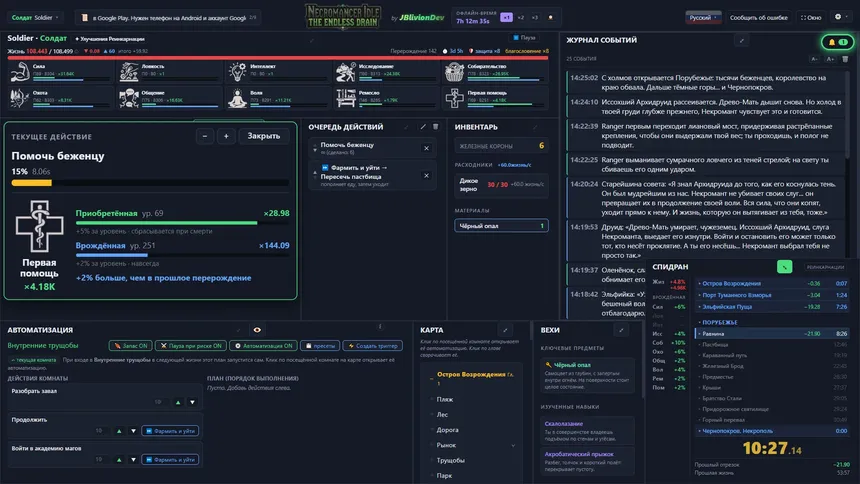Increase event log font size A+
Image resolution: width=860 pixels, height=484 pixels.
830,59
